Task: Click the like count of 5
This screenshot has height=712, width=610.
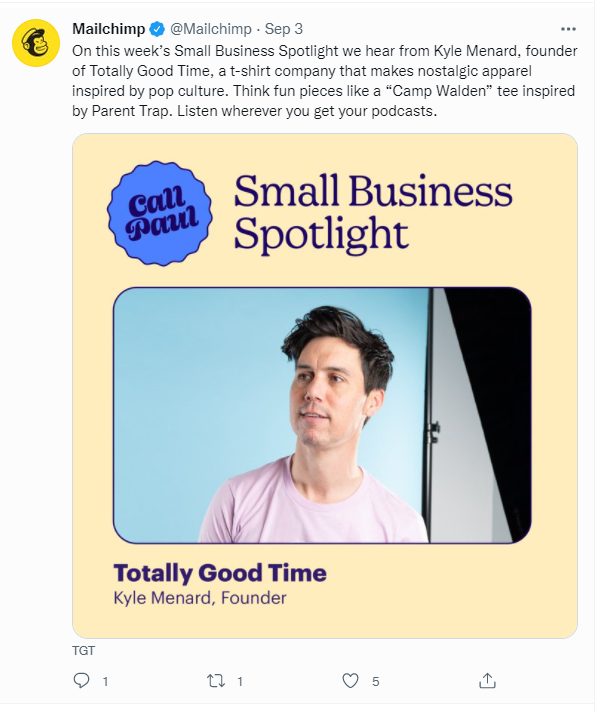Action: click(375, 682)
